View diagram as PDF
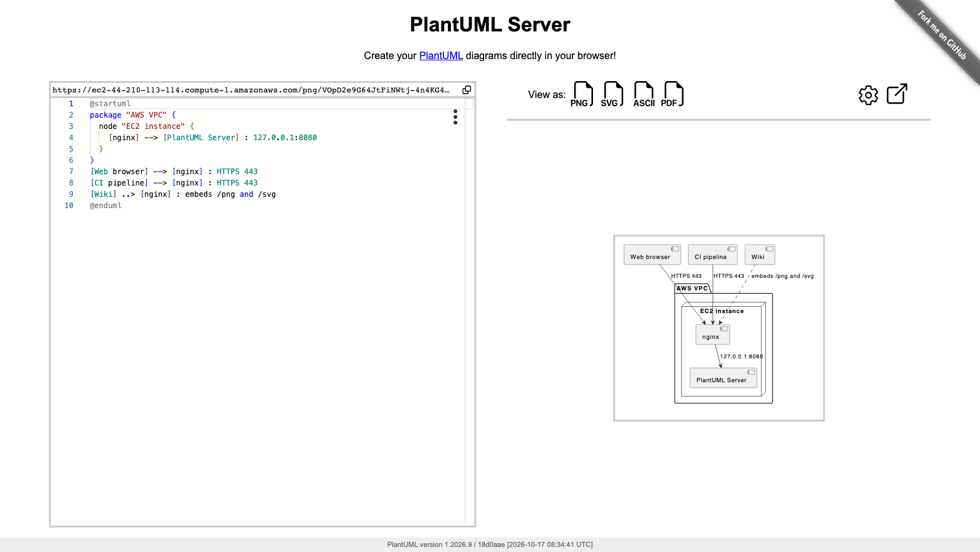This screenshot has height=552, width=980. 673,94
